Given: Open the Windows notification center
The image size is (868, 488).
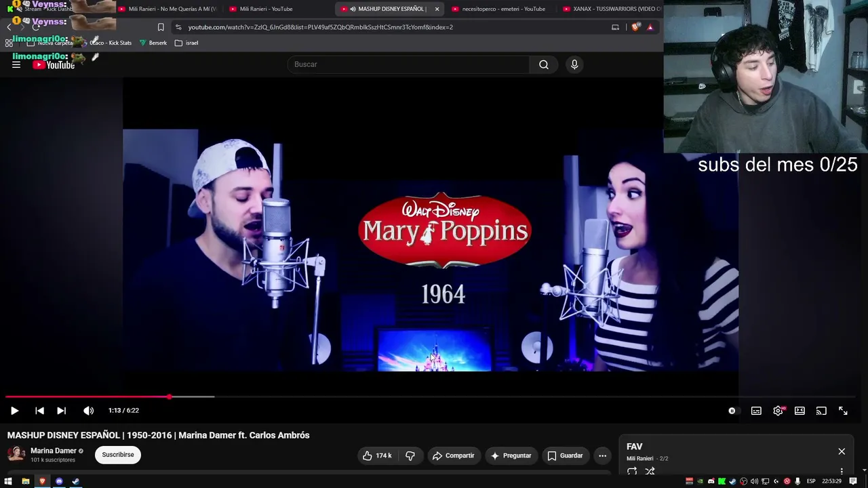Looking at the screenshot, I should (x=853, y=481).
